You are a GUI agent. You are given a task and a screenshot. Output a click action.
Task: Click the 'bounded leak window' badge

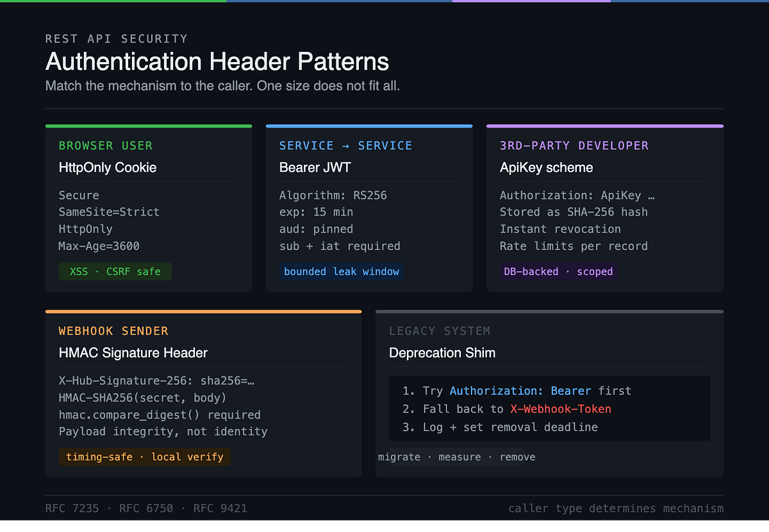(x=342, y=272)
